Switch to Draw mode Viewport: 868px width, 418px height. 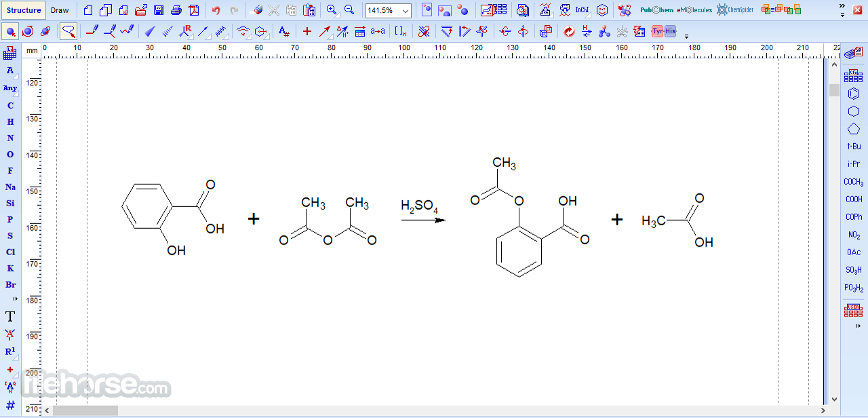point(60,10)
